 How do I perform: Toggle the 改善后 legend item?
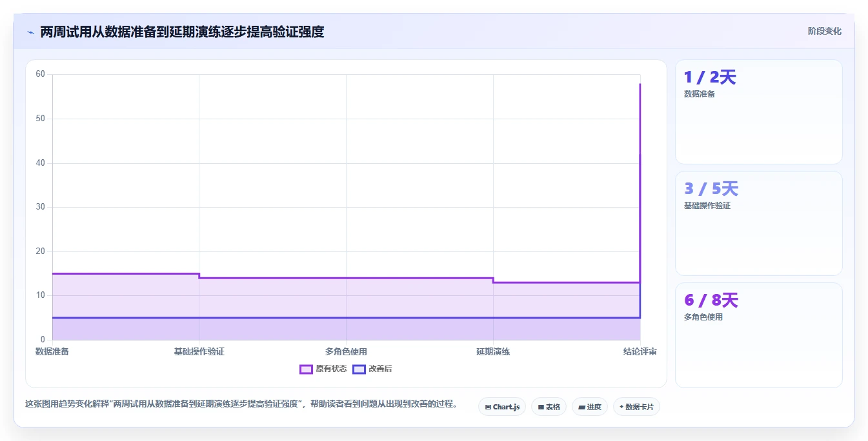click(372, 369)
